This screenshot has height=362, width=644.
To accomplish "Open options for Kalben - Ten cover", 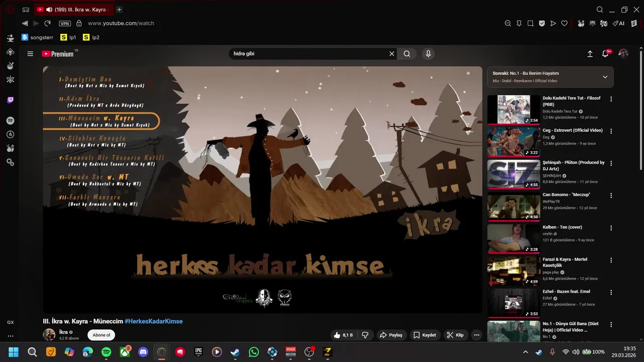I will point(611,228).
